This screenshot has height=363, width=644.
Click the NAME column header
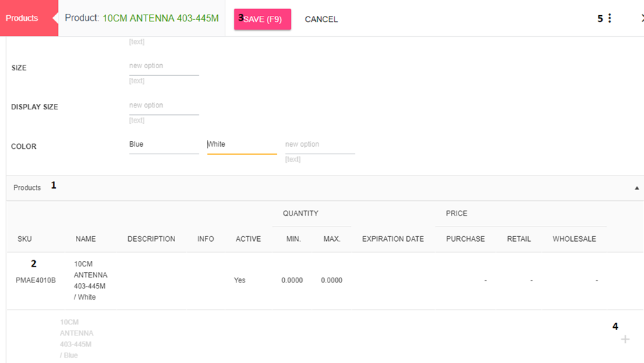pyautogui.click(x=85, y=239)
